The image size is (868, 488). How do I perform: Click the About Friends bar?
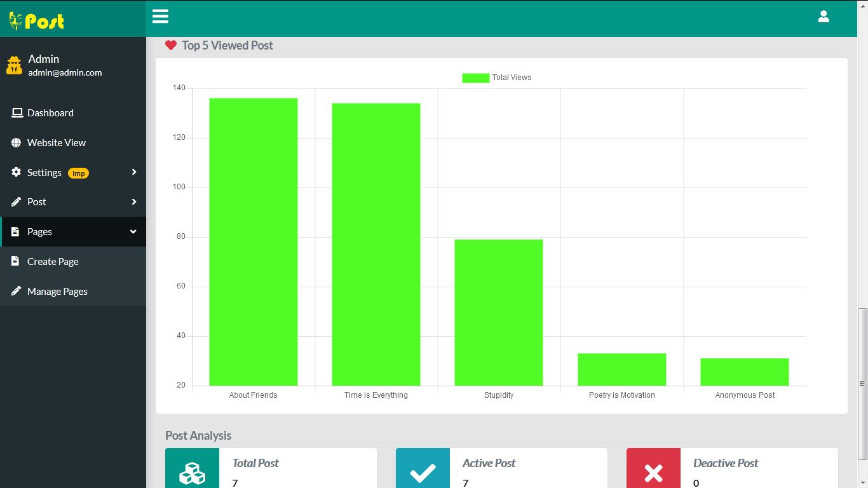(x=253, y=241)
